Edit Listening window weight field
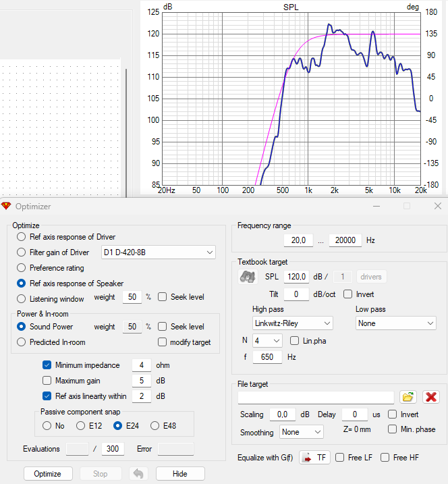Viewport: 448px width, 484px height. pos(132,297)
